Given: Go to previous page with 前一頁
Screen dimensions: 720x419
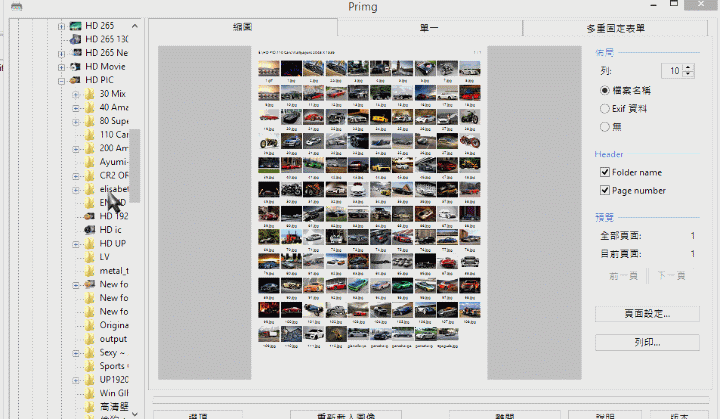Looking at the screenshot, I should (623, 276).
